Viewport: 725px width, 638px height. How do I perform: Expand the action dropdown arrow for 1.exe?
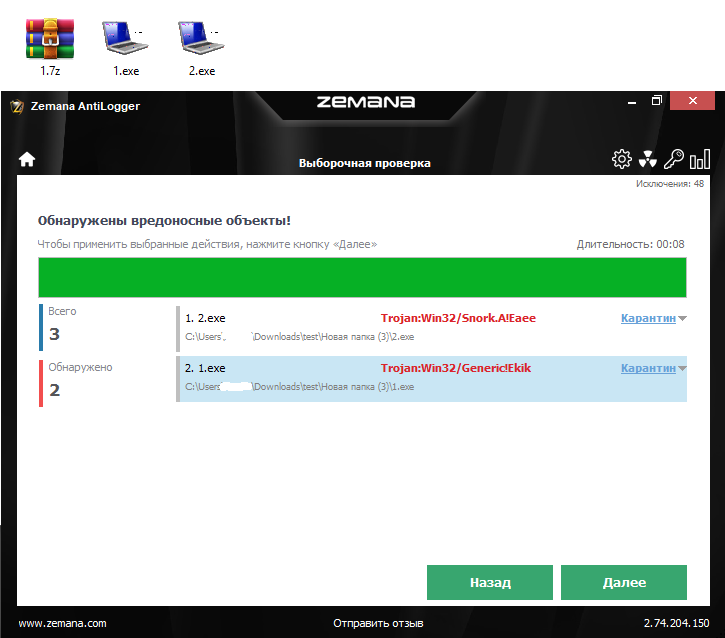pyautogui.click(x=682, y=368)
